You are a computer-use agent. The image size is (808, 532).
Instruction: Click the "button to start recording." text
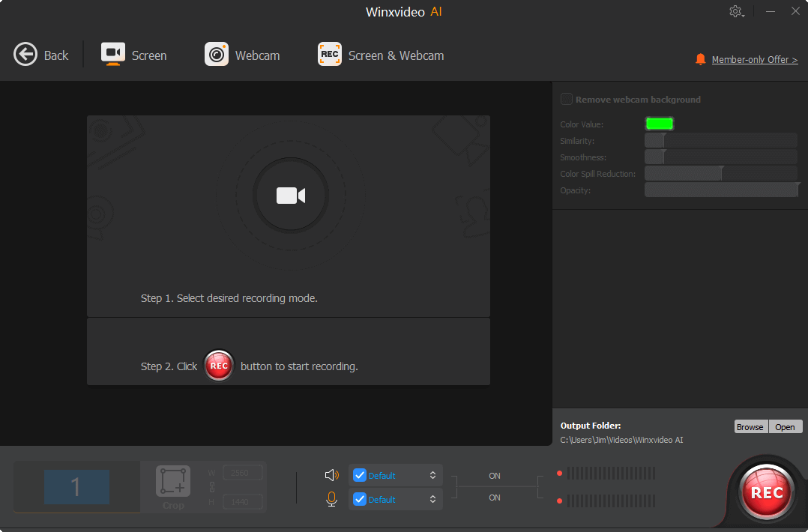point(299,366)
